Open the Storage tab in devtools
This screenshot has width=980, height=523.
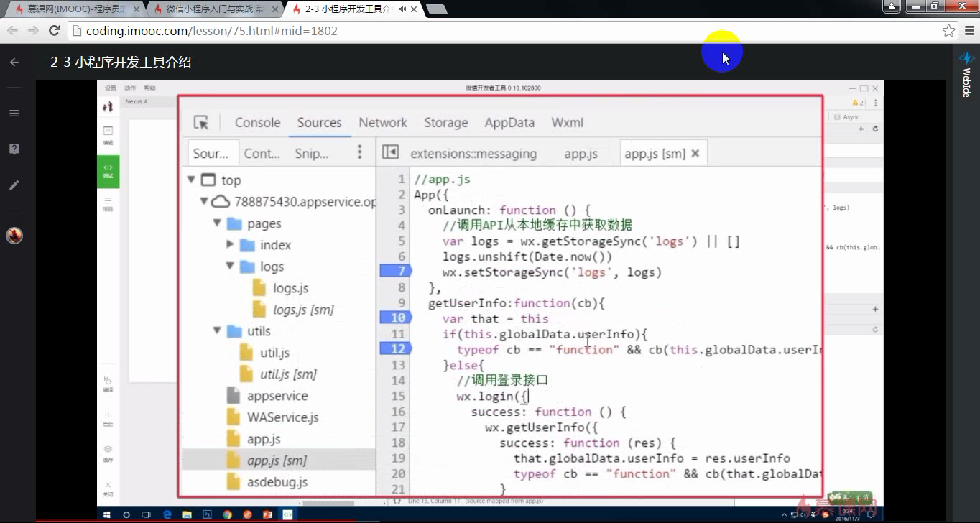pyautogui.click(x=446, y=123)
